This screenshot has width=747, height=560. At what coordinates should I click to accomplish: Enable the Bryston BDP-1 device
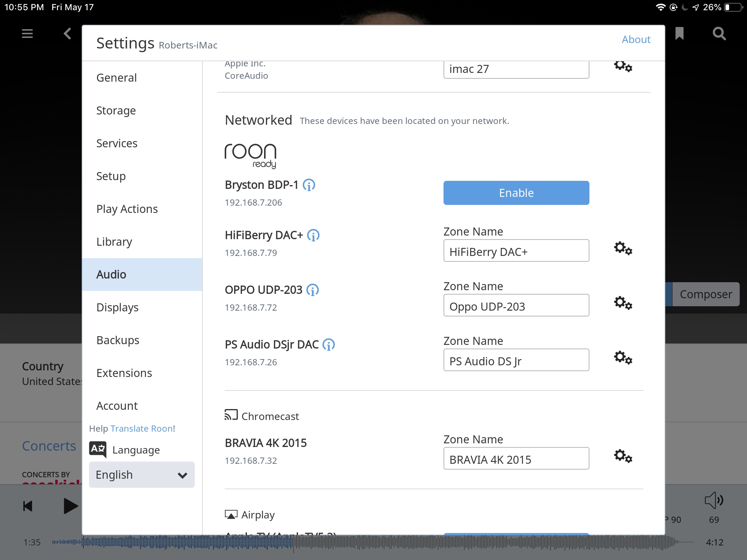tap(516, 193)
